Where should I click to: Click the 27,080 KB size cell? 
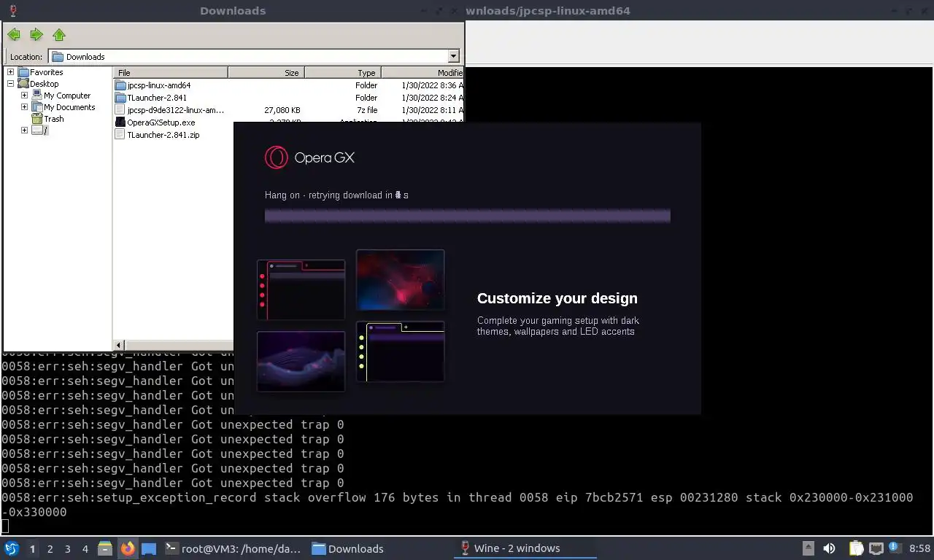click(282, 110)
